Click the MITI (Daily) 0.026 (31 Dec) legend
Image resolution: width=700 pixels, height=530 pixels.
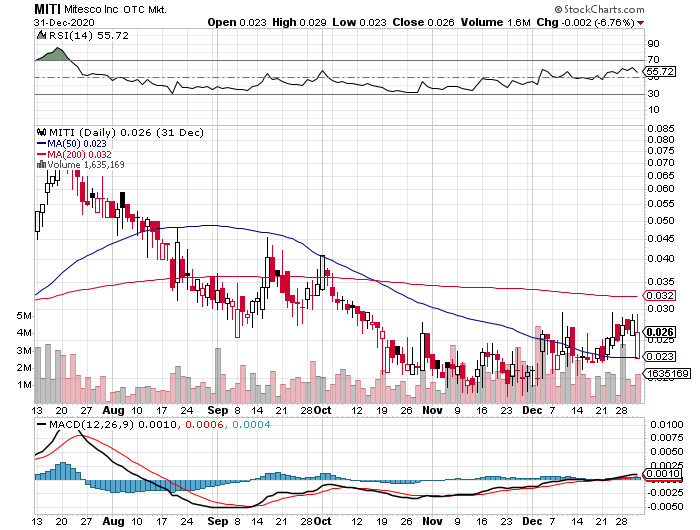point(126,133)
